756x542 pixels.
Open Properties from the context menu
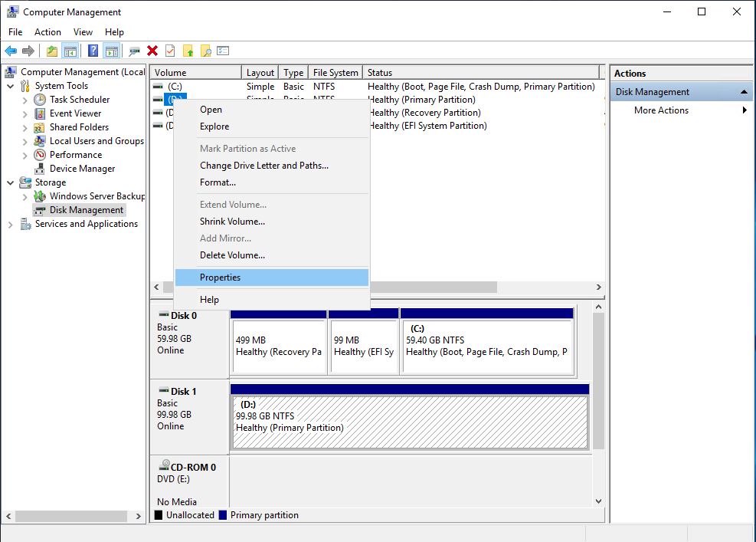271,278
